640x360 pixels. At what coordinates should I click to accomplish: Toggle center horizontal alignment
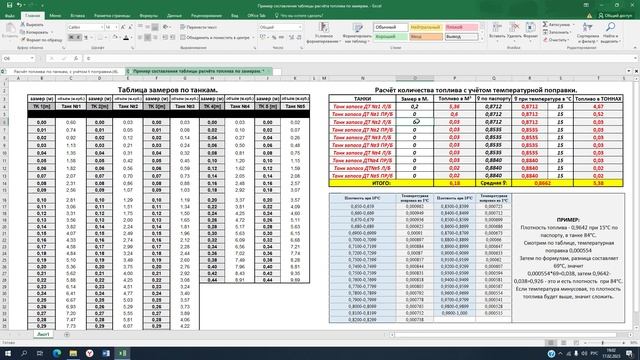tap(147, 38)
